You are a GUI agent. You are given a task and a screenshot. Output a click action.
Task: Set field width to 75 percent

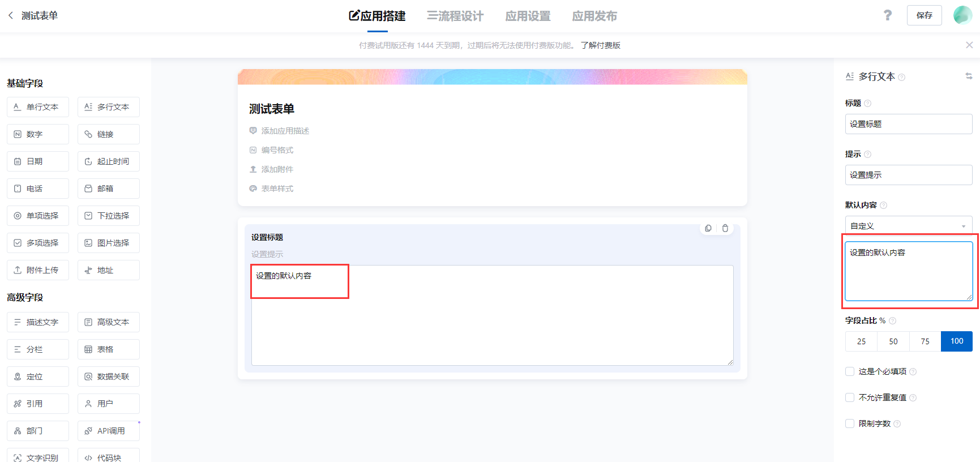pyautogui.click(x=925, y=341)
